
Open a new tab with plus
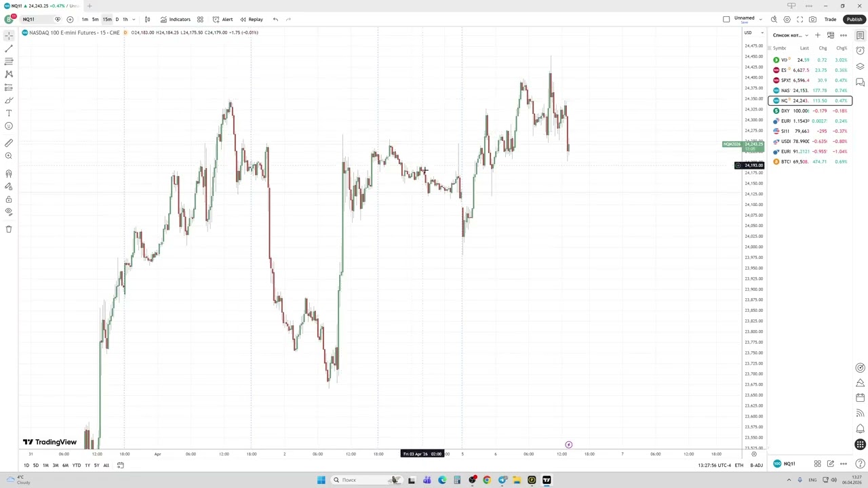coord(89,6)
